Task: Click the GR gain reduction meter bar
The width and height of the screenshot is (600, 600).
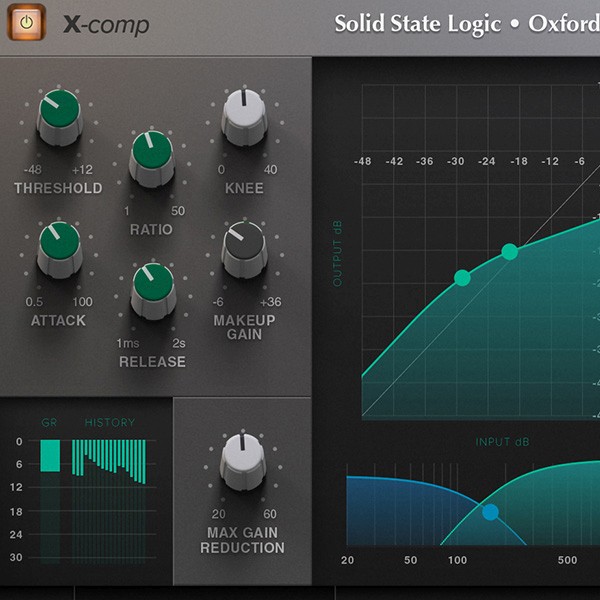Action: click(50, 455)
